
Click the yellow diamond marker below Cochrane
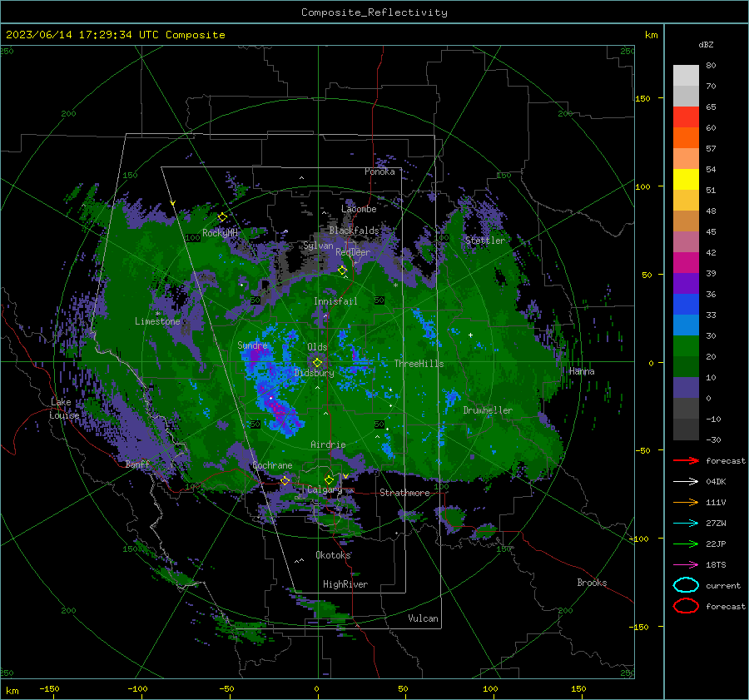(x=285, y=480)
